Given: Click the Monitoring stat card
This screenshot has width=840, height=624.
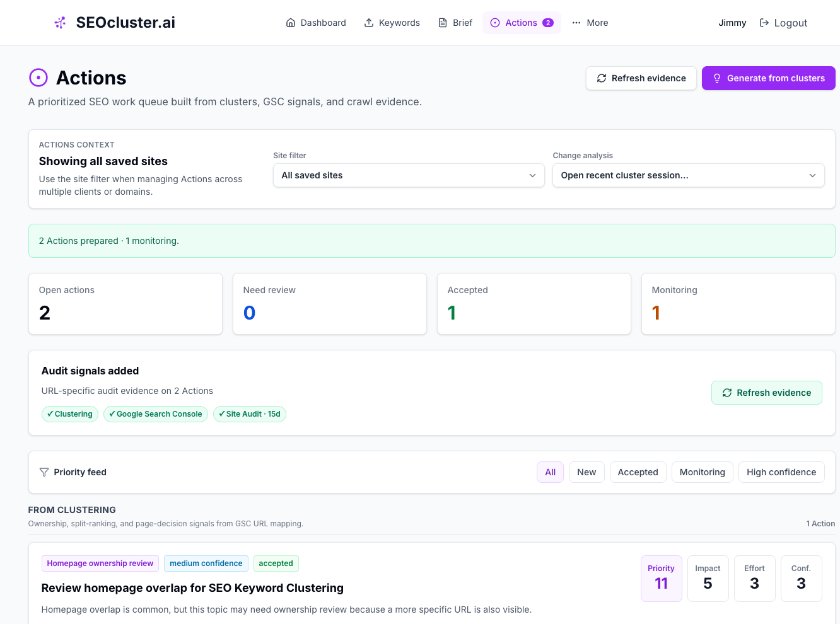Looking at the screenshot, I should pyautogui.click(x=738, y=304).
